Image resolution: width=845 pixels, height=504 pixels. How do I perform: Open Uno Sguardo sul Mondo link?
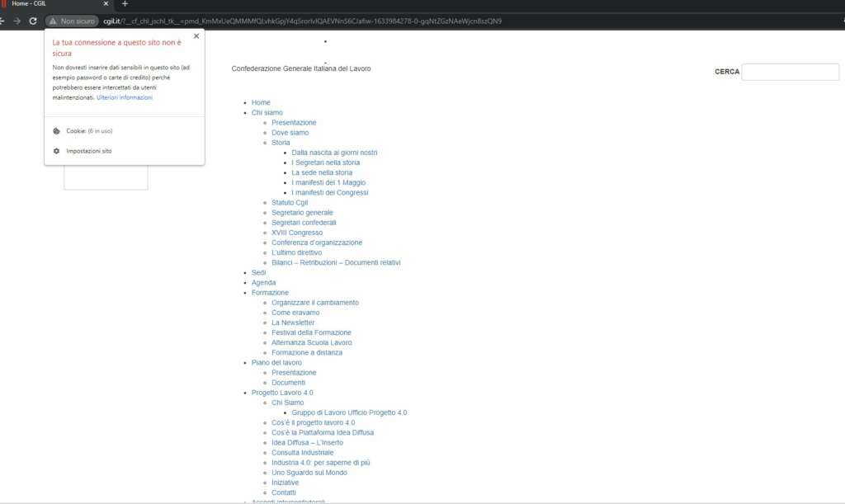pos(309,473)
